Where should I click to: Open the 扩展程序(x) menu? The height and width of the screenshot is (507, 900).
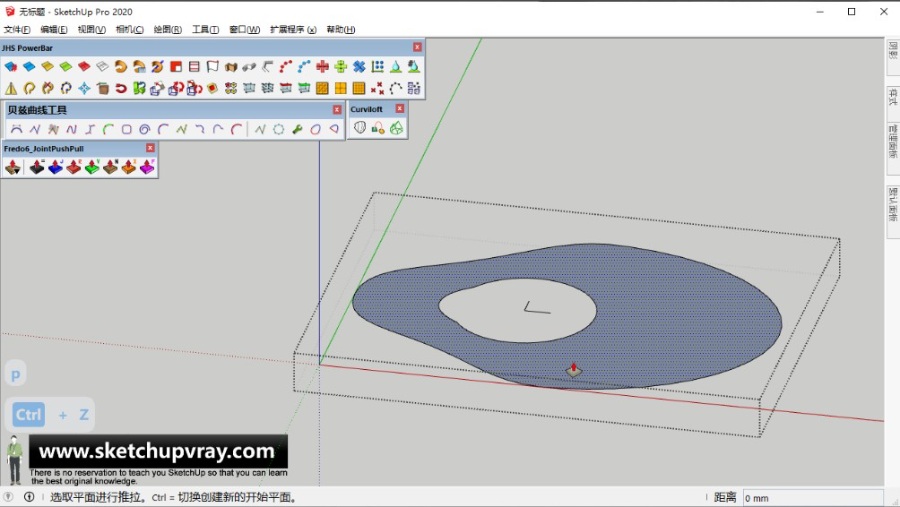point(293,29)
